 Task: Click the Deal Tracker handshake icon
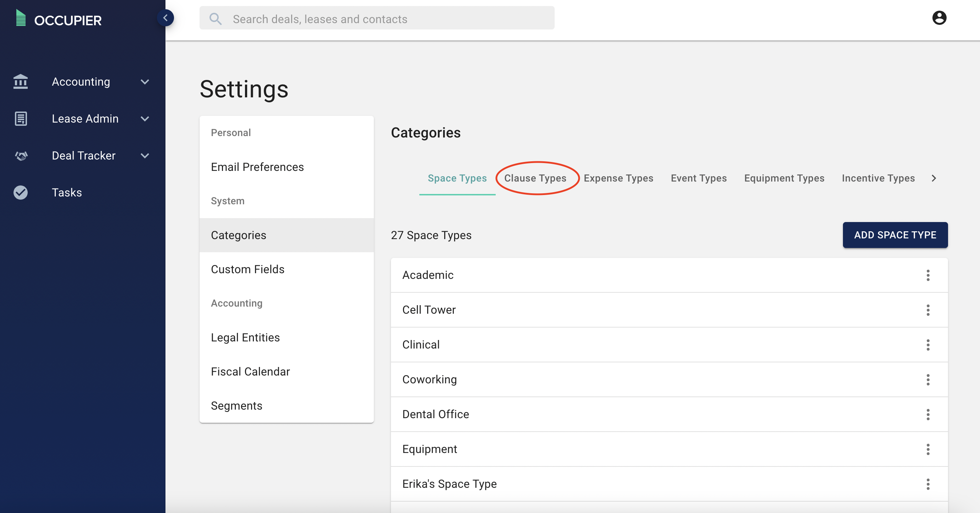pyautogui.click(x=21, y=155)
